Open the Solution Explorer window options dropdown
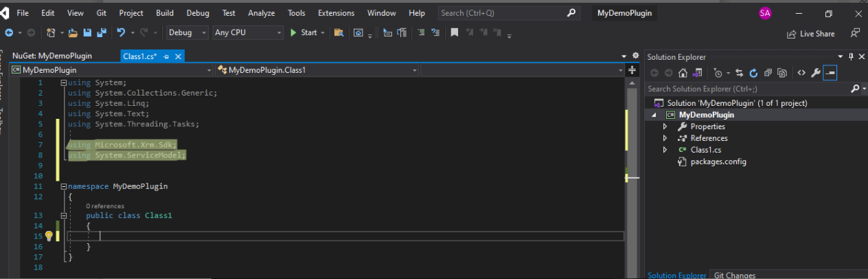 [x=841, y=57]
